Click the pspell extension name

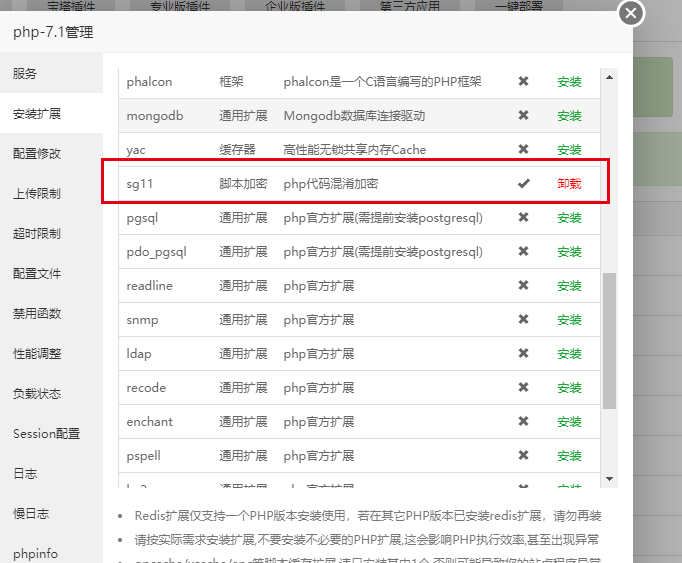(x=144, y=456)
